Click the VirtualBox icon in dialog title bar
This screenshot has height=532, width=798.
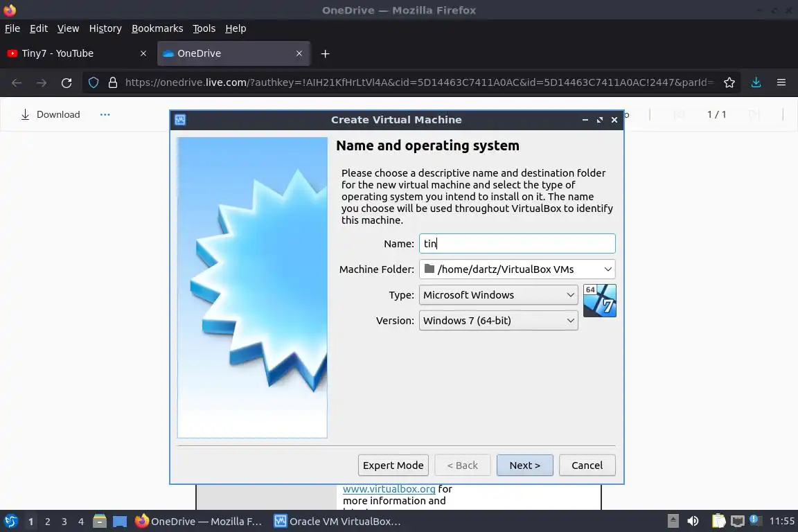180,120
